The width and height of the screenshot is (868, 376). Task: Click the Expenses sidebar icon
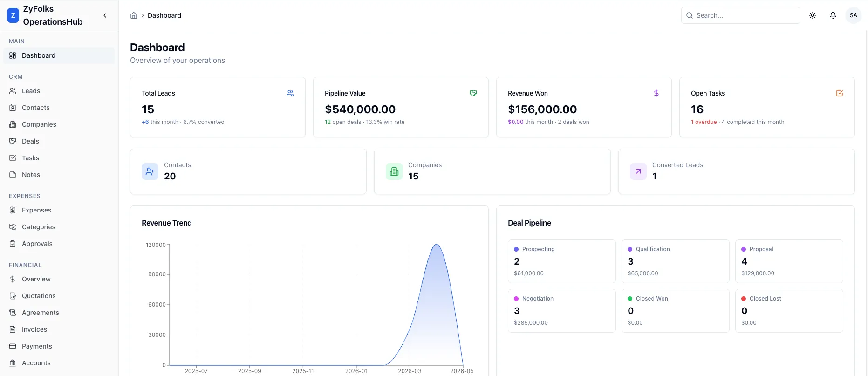pyautogui.click(x=13, y=210)
